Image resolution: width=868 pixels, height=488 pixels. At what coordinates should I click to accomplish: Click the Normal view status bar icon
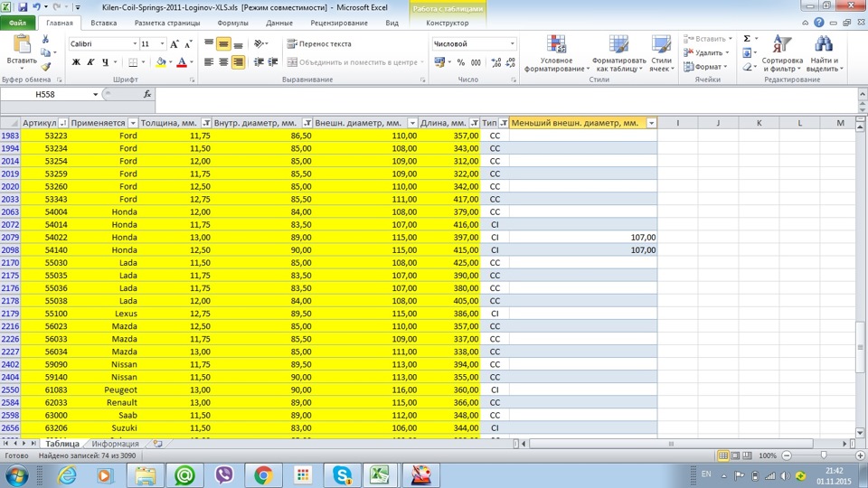pos(723,455)
